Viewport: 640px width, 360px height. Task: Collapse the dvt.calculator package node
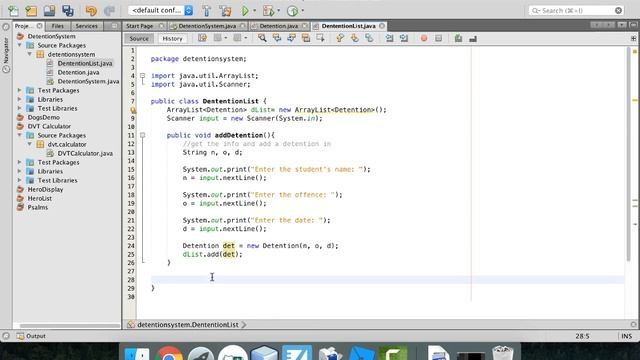point(30,144)
